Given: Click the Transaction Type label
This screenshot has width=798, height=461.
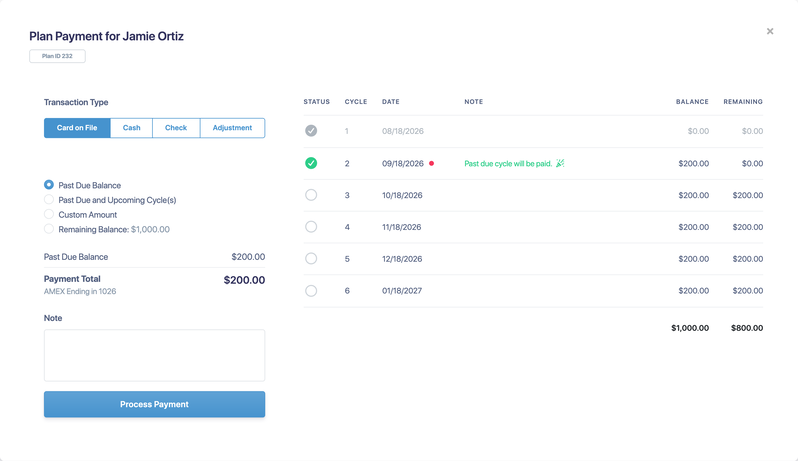Looking at the screenshot, I should pyautogui.click(x=76, y=102).
